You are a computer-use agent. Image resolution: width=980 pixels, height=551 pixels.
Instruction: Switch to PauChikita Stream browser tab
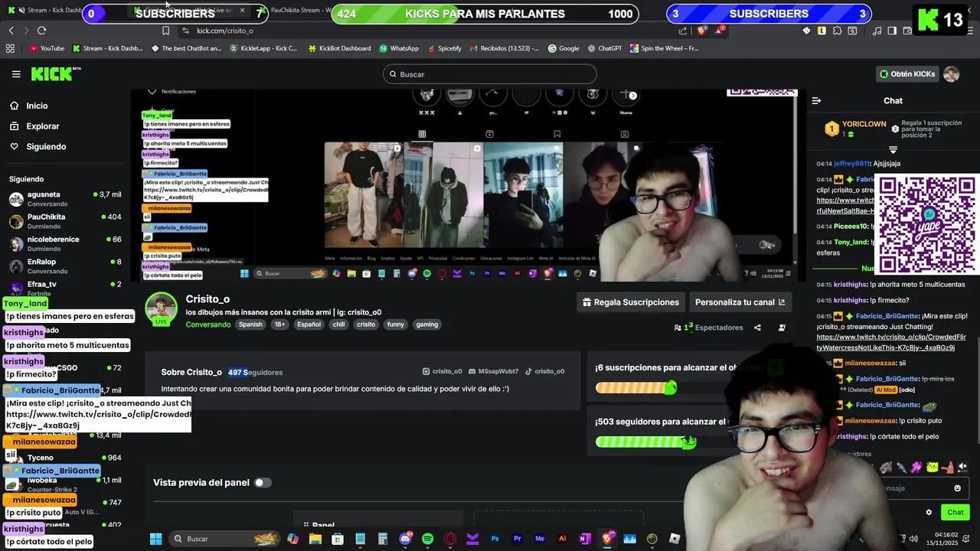tap(295, 11)
